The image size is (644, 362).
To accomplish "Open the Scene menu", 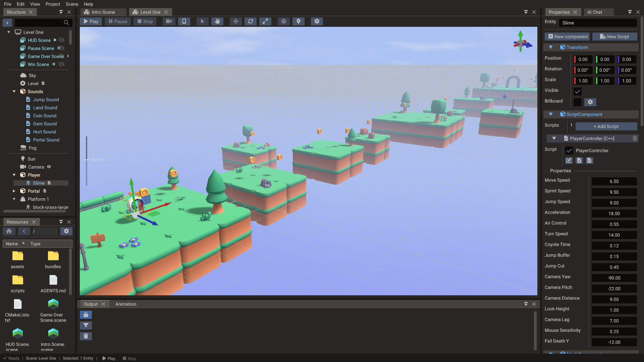I will (x=72, y=4).
